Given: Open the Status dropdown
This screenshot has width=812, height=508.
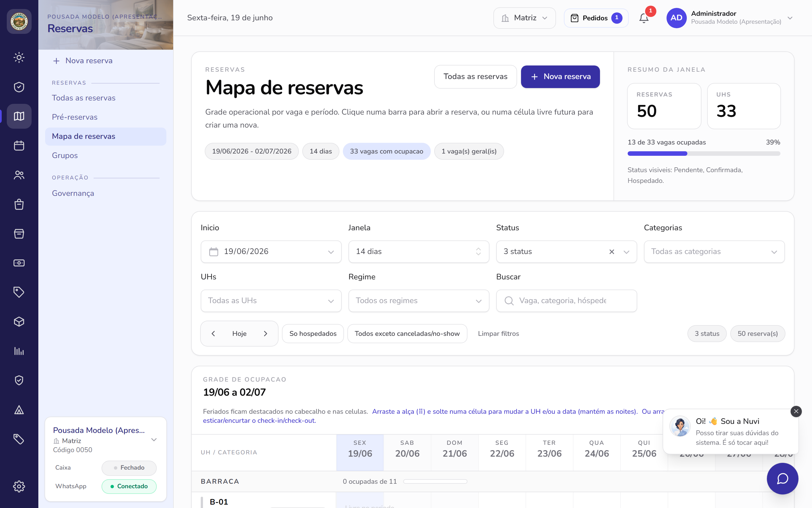Looking at the screenshot, I should click(x=566, y=252).
